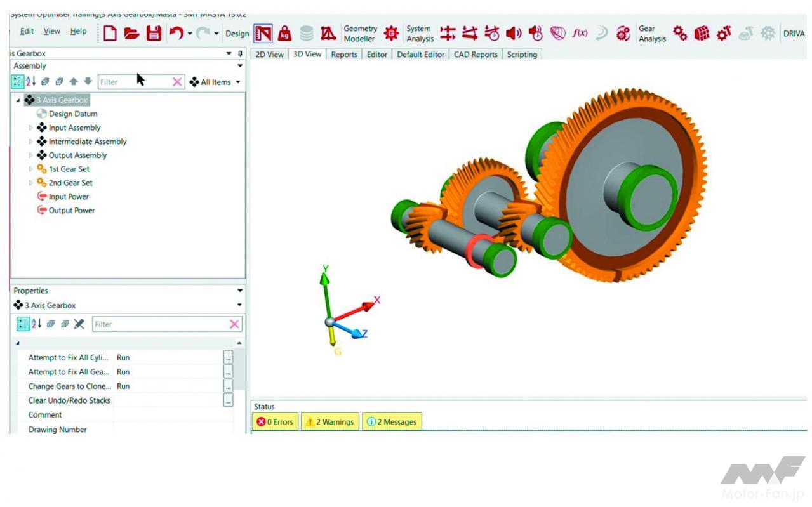Select the f(x) function icon

tap(580, 34)
